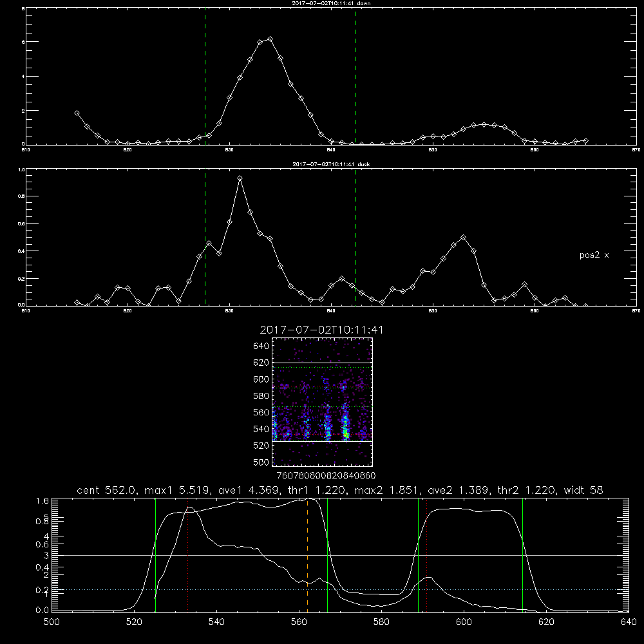Click the solid horizontal line at level 3
644x644 pixels.
pos(340,555)
